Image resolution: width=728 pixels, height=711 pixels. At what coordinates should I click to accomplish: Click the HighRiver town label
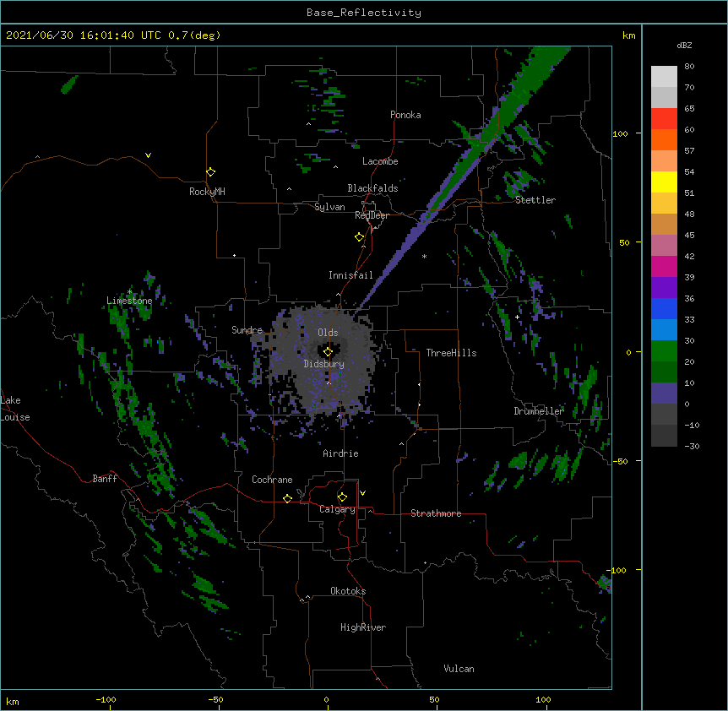(363, 627)
